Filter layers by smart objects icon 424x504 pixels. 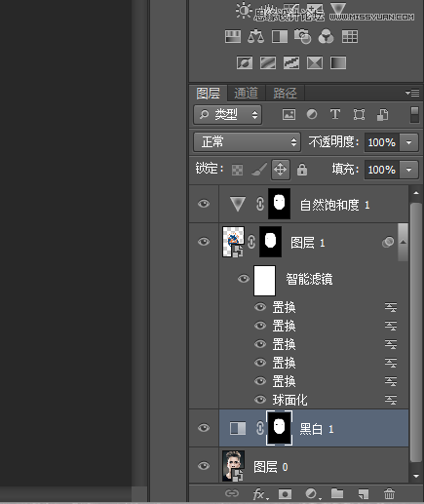[x=382, y=115]
